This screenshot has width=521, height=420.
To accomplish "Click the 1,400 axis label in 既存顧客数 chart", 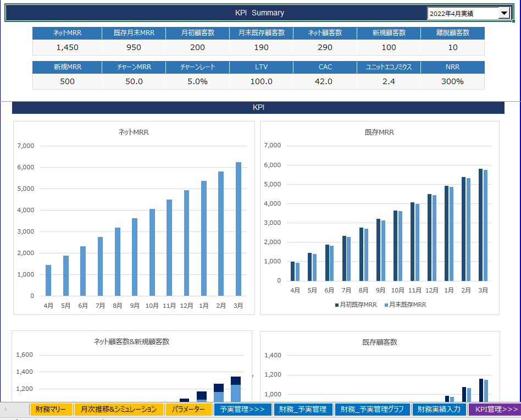I will pos(273,355).
